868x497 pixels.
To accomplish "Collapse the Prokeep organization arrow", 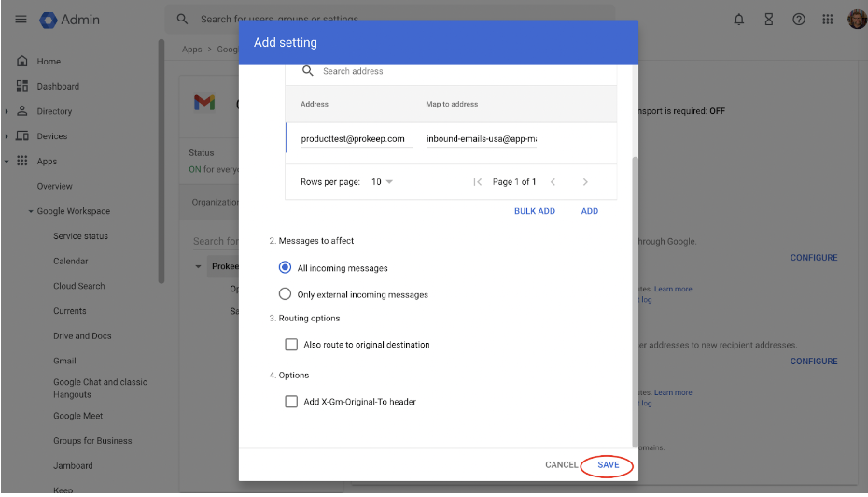I will (198, 266).
